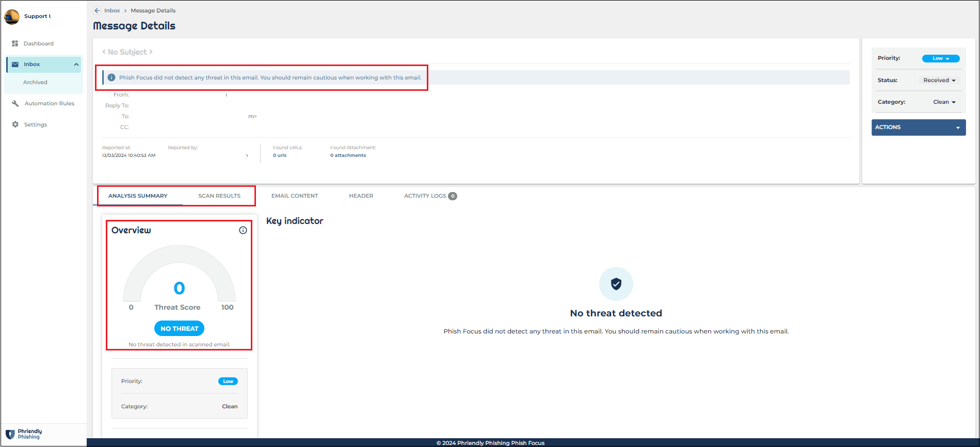Switch to the Analysis Summary tab
Image resolution: width=980 pixels, height=447 pixels.
coord(138,196)
